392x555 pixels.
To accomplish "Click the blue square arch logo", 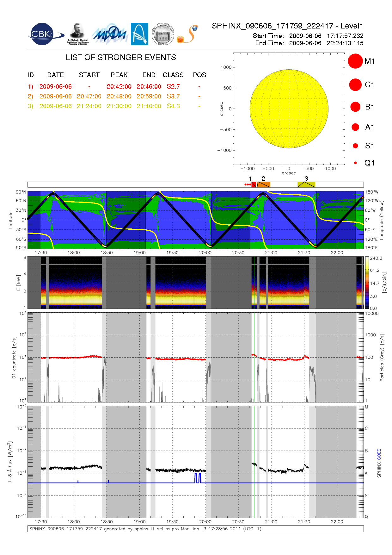I will 139,34.
